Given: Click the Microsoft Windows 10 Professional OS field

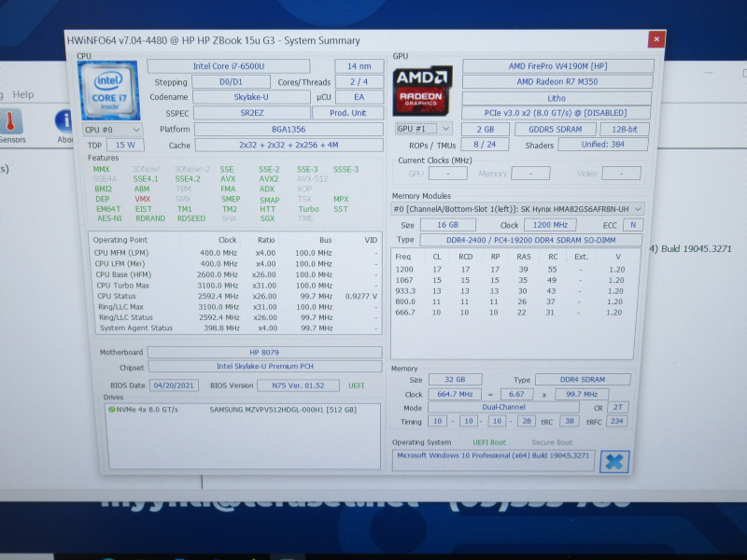Looking at the screenshot, I should tap(493, 460).
